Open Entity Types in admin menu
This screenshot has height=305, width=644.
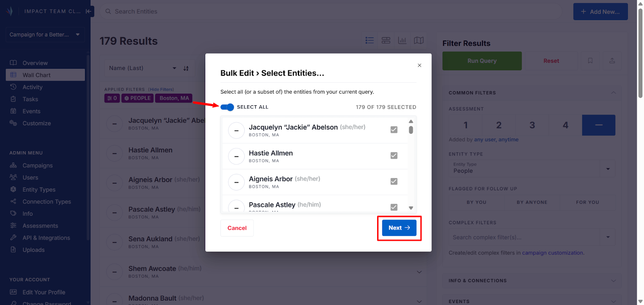point(39,189)
